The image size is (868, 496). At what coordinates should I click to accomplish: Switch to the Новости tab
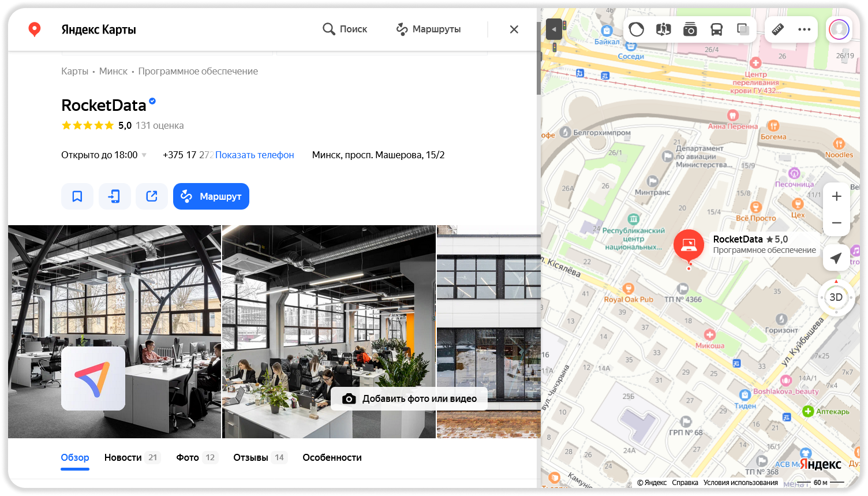[x=132, y=457]
